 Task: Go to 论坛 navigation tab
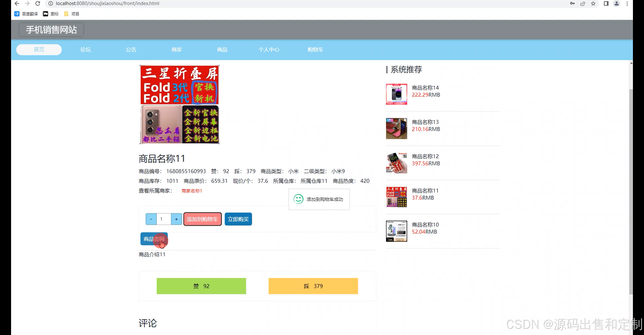pos(86,50)
